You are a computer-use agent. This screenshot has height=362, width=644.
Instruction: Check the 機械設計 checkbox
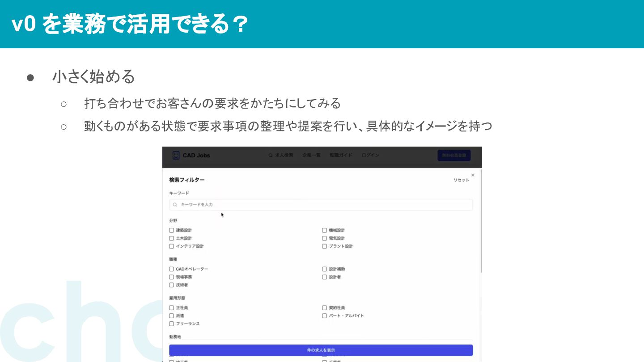click(x=325, y=231)
